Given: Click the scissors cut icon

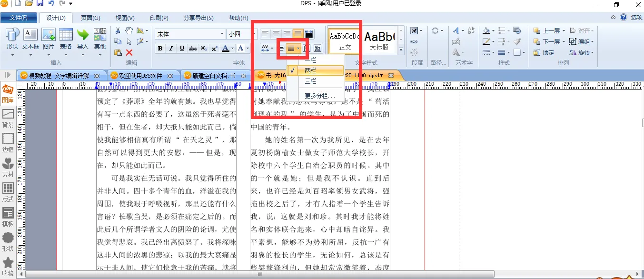Looking at the screenshot, I should [x=118, y=30].
